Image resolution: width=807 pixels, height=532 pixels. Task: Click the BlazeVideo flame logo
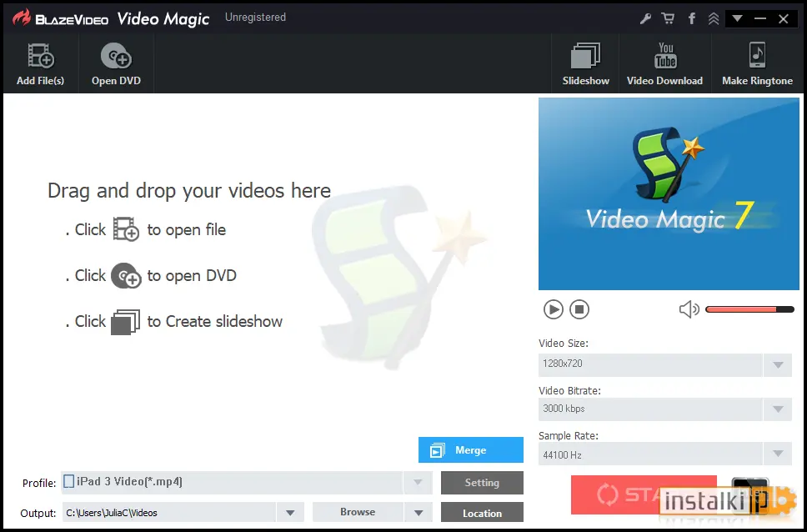(23, 18)
